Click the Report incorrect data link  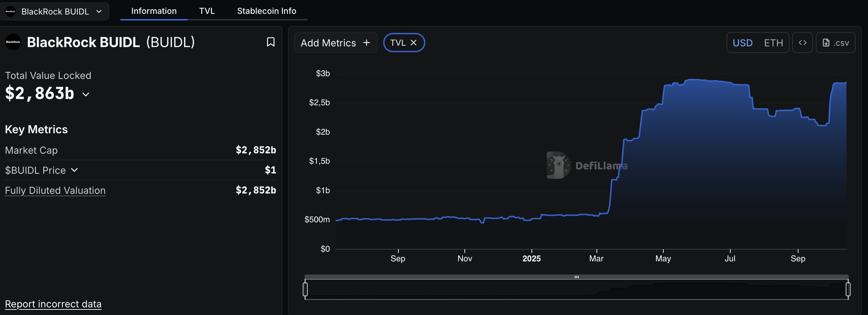[53, 304]
